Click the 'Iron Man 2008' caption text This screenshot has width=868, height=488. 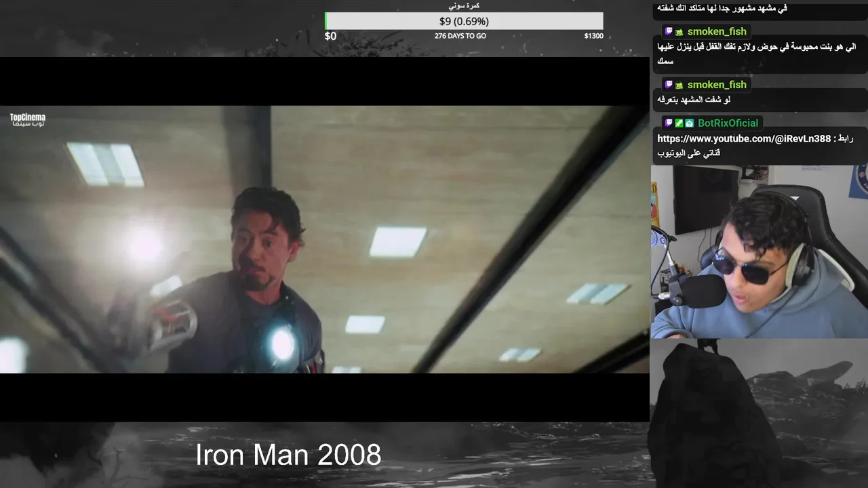288,455
